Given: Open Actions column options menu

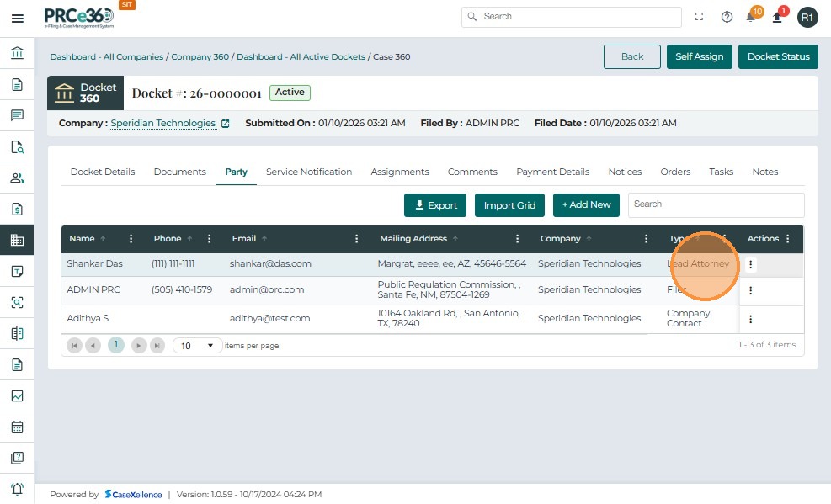Looking at the screenshot, I should (x=788, y=239).
